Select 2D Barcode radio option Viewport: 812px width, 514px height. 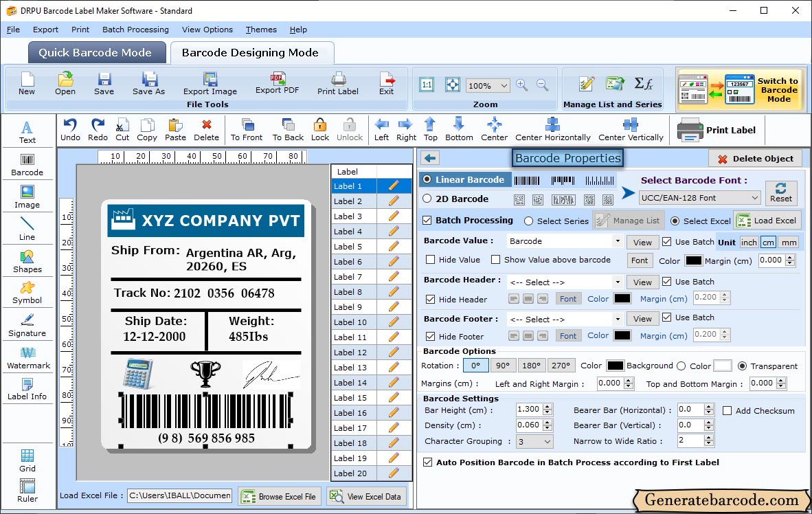coord(427,199)
